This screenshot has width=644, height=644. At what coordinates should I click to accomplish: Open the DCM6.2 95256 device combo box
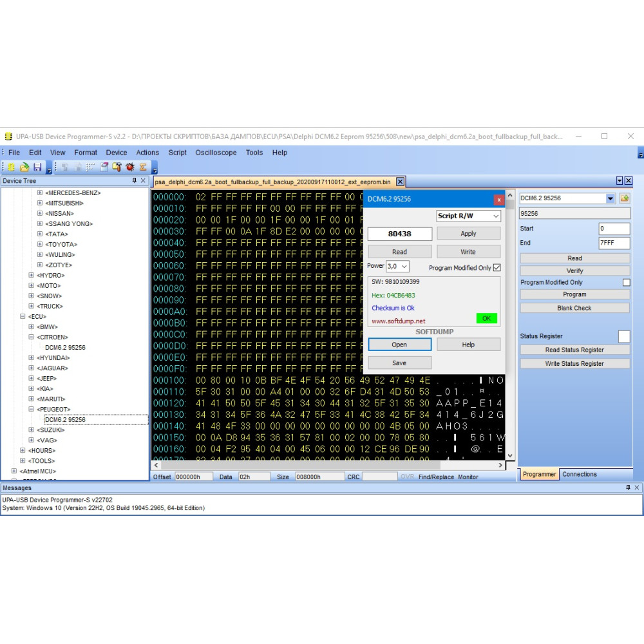tap(567, 198)
